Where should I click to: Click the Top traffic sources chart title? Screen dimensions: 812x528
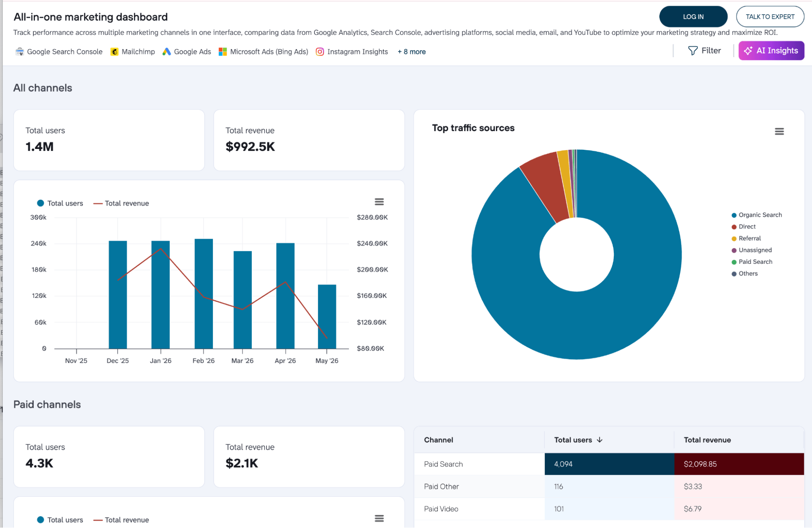[473, 128]
